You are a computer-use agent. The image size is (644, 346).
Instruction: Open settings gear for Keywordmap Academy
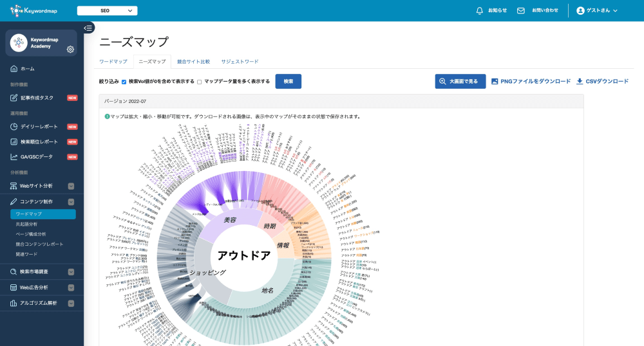70,49
